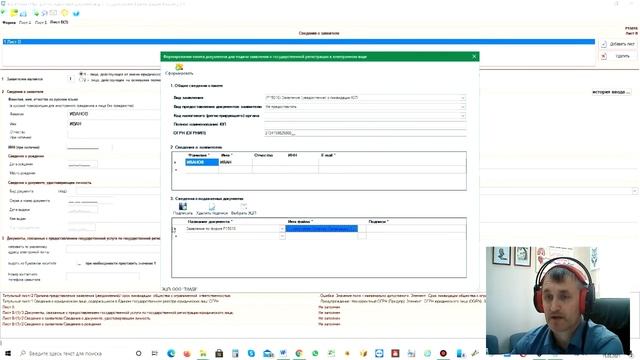The width and height of the screenshot is (640, 360).
Task: Open Word from the taskbar
Action: 283,353
